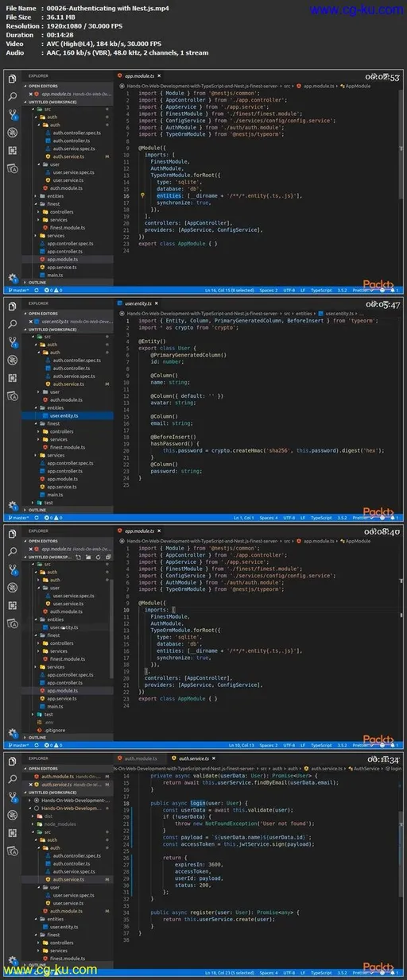Open Extensions view in the 00:11:34 frame
Viewport: 407px width, 980px height.
tap(12, 834)
